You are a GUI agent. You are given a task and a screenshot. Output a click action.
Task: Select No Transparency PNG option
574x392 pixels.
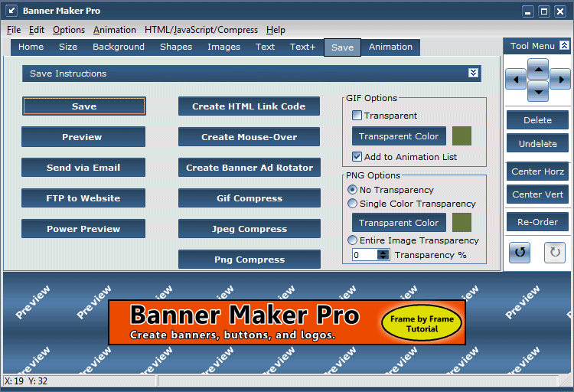[352, 190]
